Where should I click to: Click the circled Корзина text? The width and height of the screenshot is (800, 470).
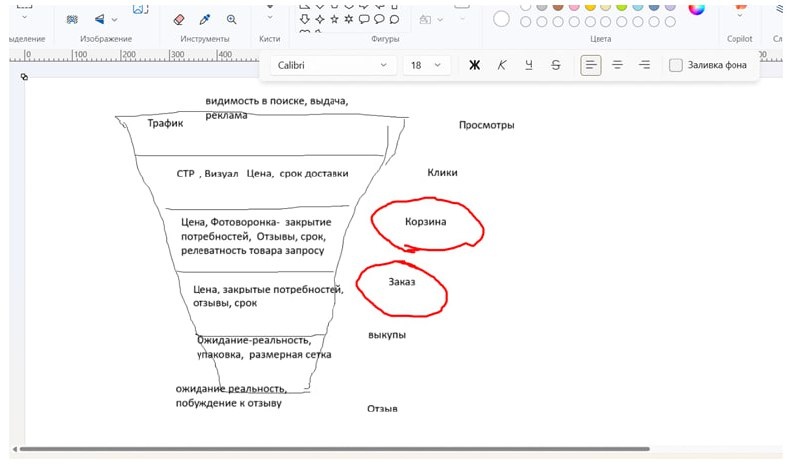point(426,221)
